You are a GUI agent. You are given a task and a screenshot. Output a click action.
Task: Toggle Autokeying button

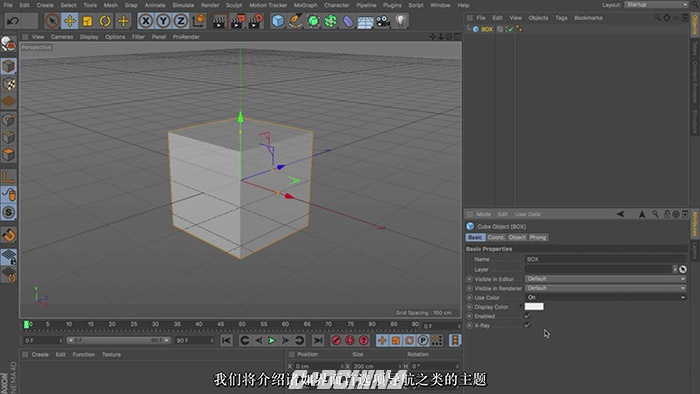click(x=350, y=340)
